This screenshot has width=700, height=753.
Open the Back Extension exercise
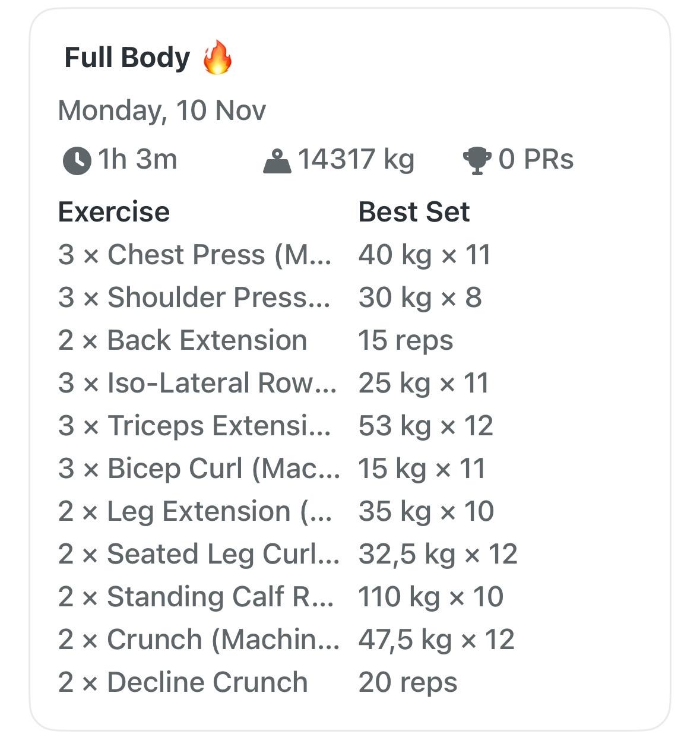point(183,340)
